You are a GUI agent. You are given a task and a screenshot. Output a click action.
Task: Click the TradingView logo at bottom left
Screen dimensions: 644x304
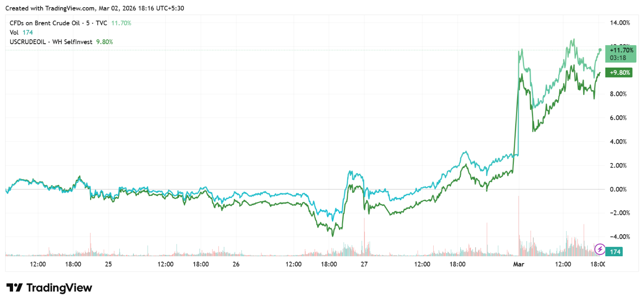pyautogui.click(x=49, y=288)
